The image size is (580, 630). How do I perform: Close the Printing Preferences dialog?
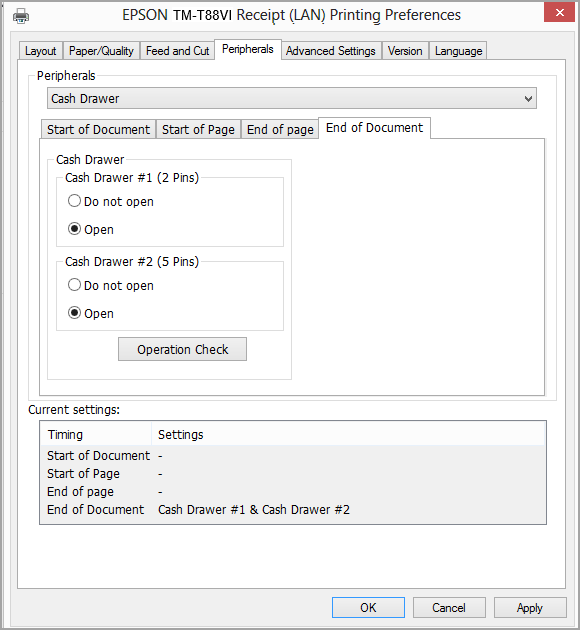560,12
